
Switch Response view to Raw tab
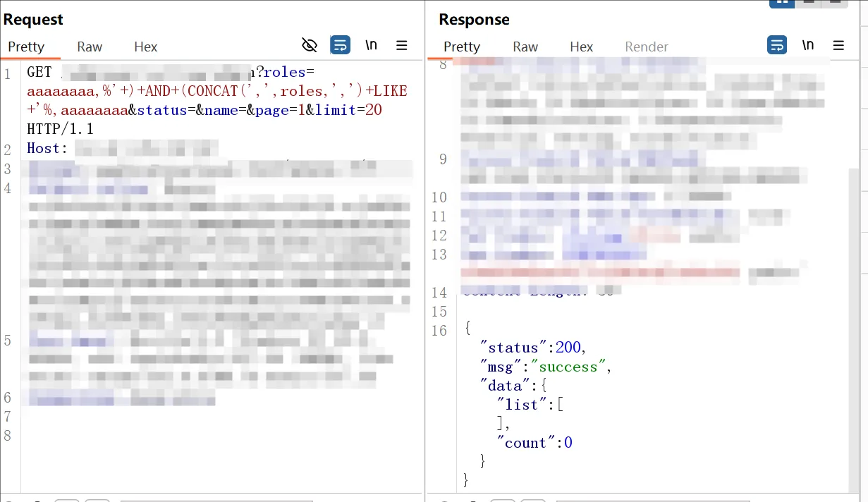pyautogui.click(x=525, y=47)
